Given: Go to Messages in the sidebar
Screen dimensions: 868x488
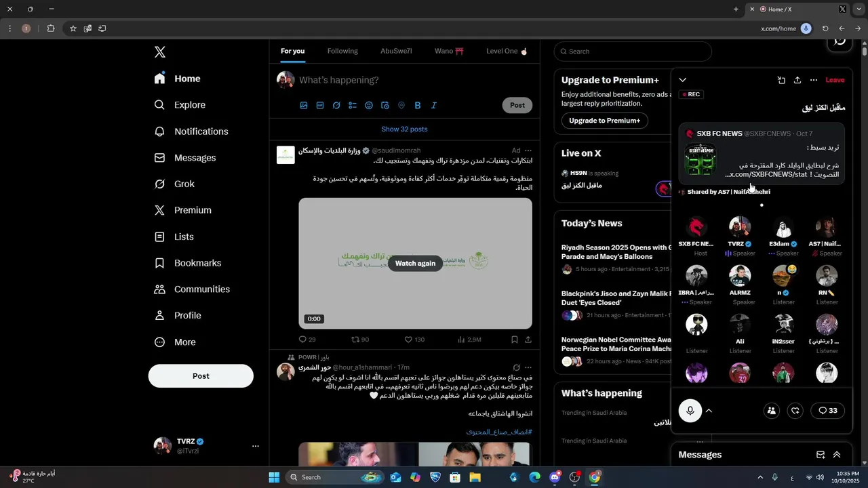Looking at the screenshot, I should 185,158.
